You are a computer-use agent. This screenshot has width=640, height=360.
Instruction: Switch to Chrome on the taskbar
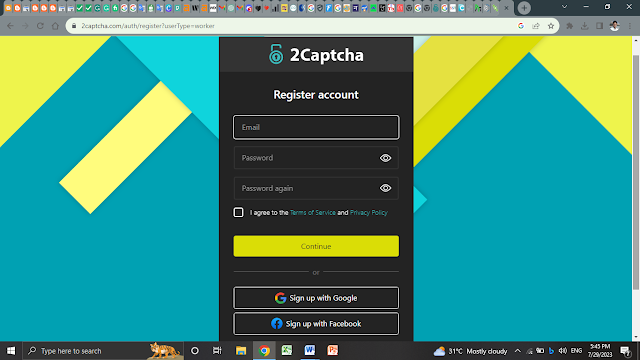point(264,351)
